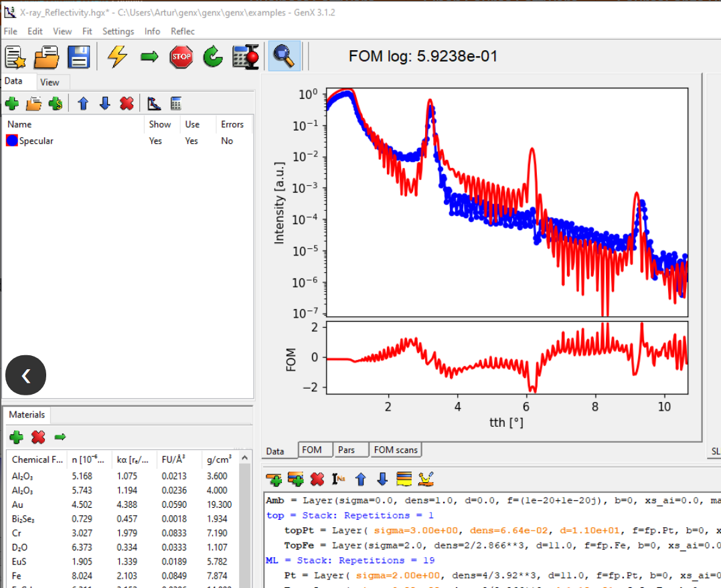Add a new material with the green plus
Screen dimensions: 721x588
point(16,437)
